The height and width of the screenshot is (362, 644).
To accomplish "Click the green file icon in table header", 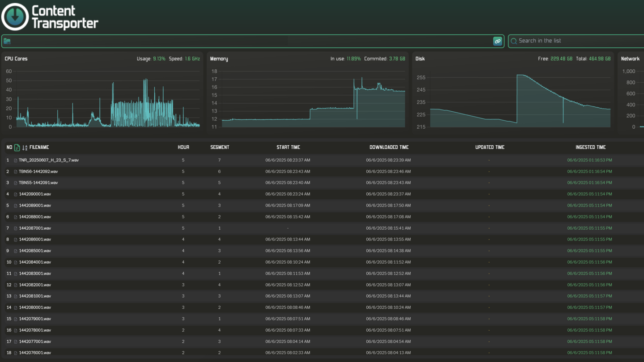I will click(17, 147).
